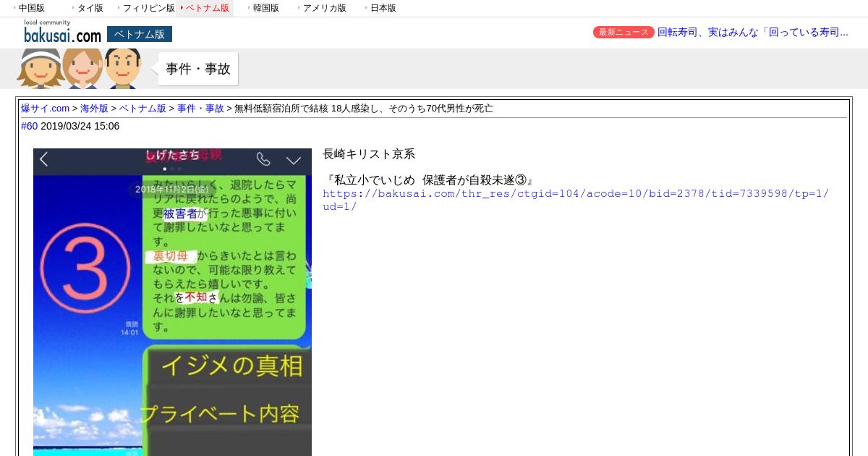Click the 『私立小でいじめ 保護者が自殺未遂③』 text
868x456 pixels.
click(430, 180)
